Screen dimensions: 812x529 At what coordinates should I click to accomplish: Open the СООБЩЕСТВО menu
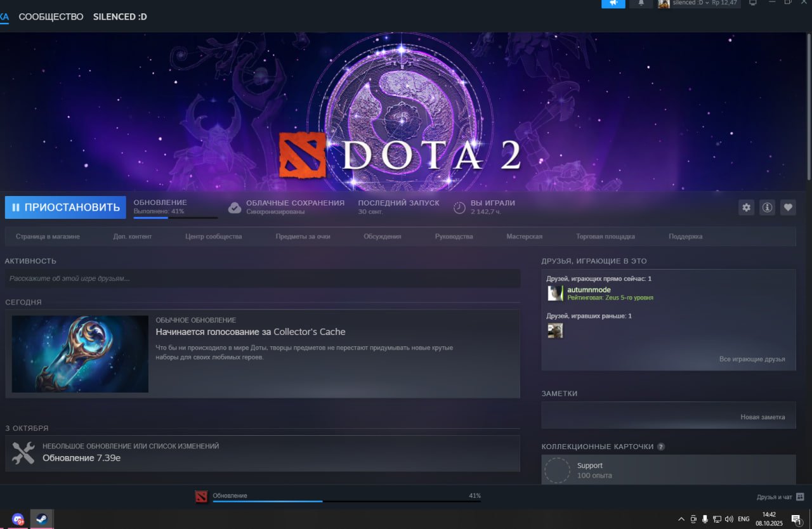tap(51, 16)
